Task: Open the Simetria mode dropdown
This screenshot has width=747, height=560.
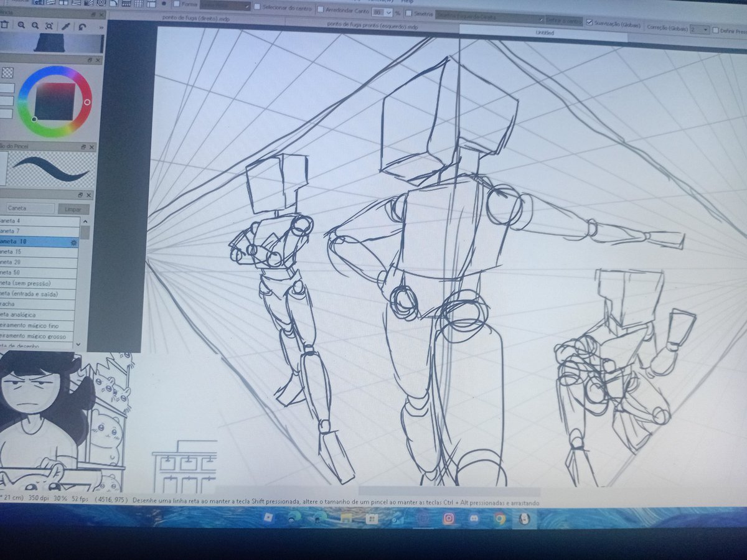Action: [489, 17]
